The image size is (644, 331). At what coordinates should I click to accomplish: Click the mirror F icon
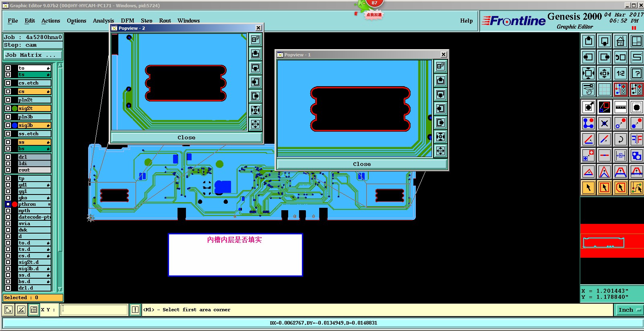[637, 139]
